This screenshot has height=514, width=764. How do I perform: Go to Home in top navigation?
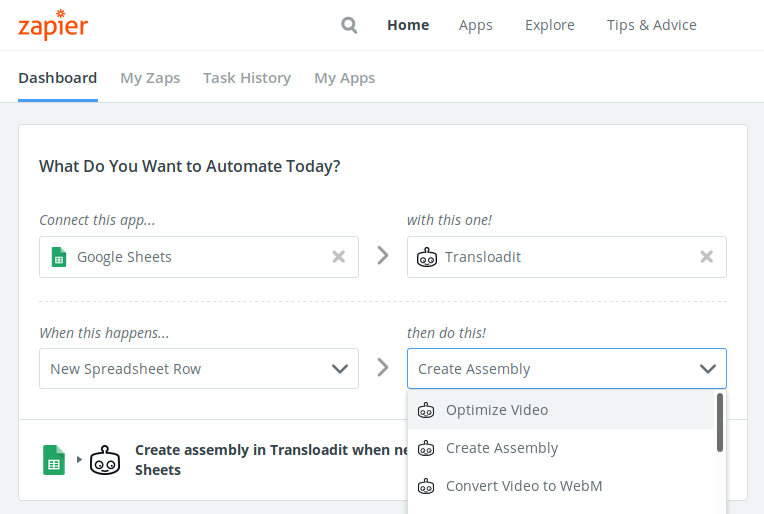point(408,25)
